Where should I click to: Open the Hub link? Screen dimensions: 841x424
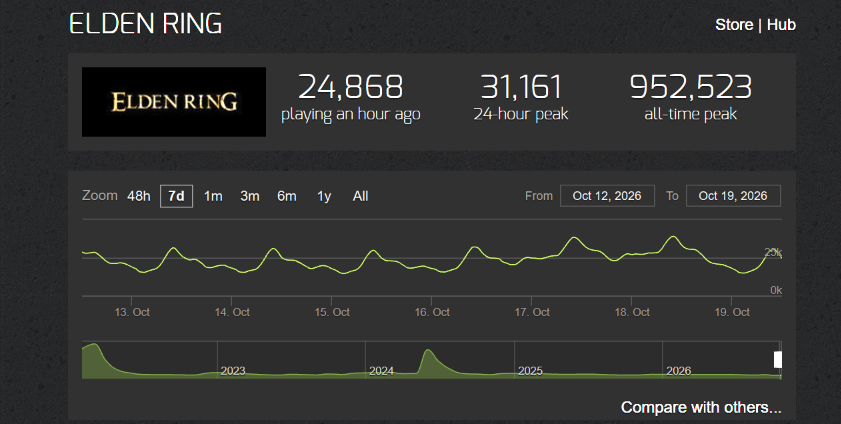pyautogui.click(x=781, y=25)
